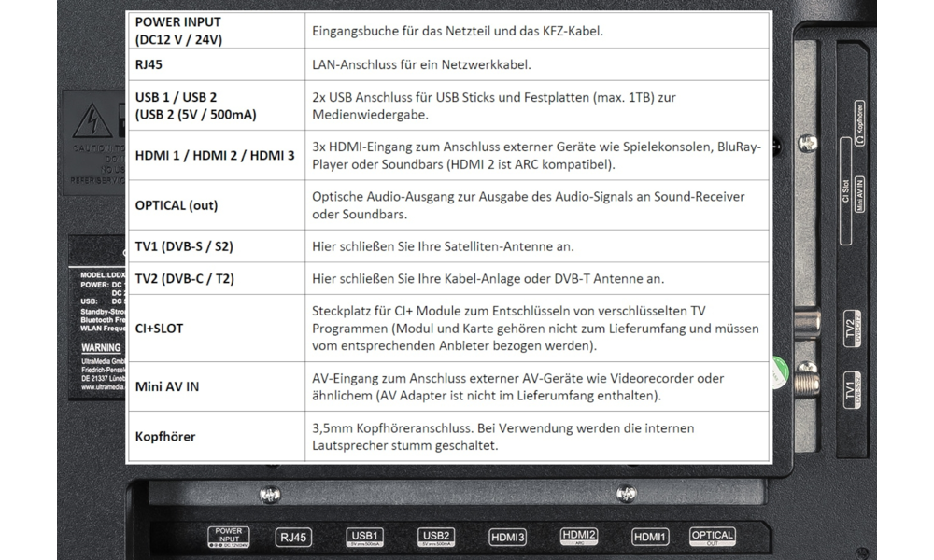The image size is (934, 560).
Task: Click the HDMI2 ARC port label
Action: tap(578, 537)
